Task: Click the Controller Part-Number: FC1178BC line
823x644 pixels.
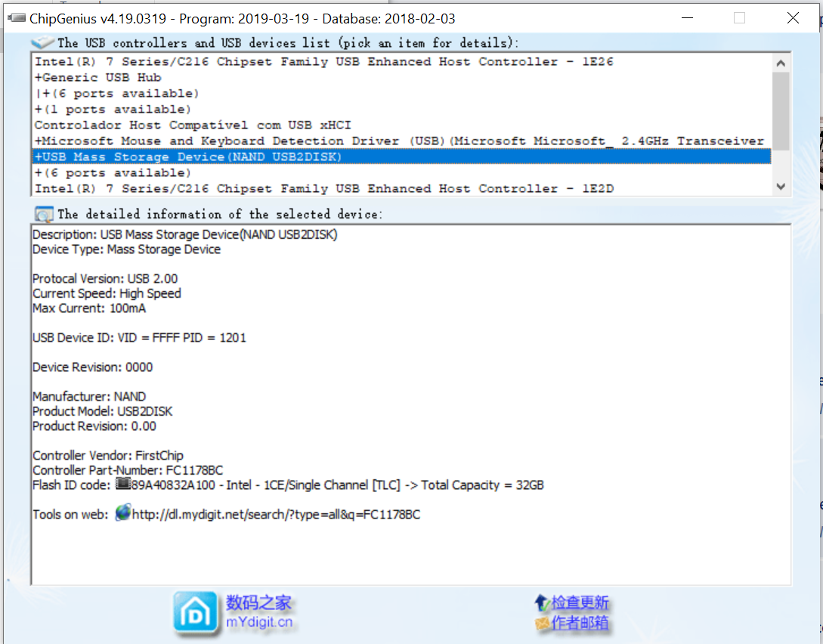Action: click(128, 469)
